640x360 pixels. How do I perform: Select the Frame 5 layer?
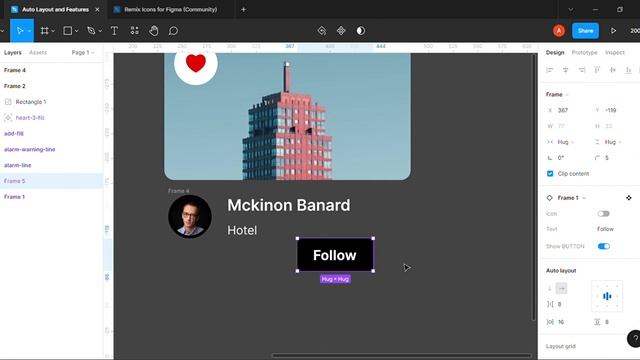pyautogui.click(x=51, y=181)
